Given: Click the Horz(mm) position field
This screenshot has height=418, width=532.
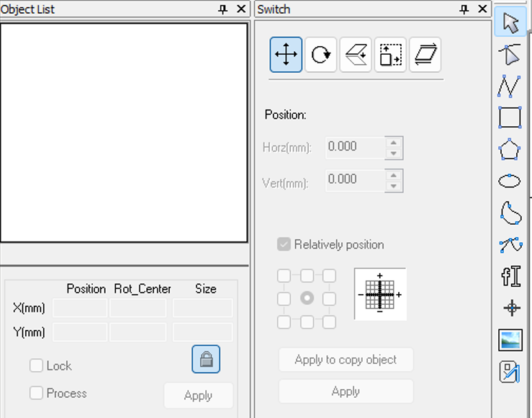Looking at the screenshot, I should point(355,148).
